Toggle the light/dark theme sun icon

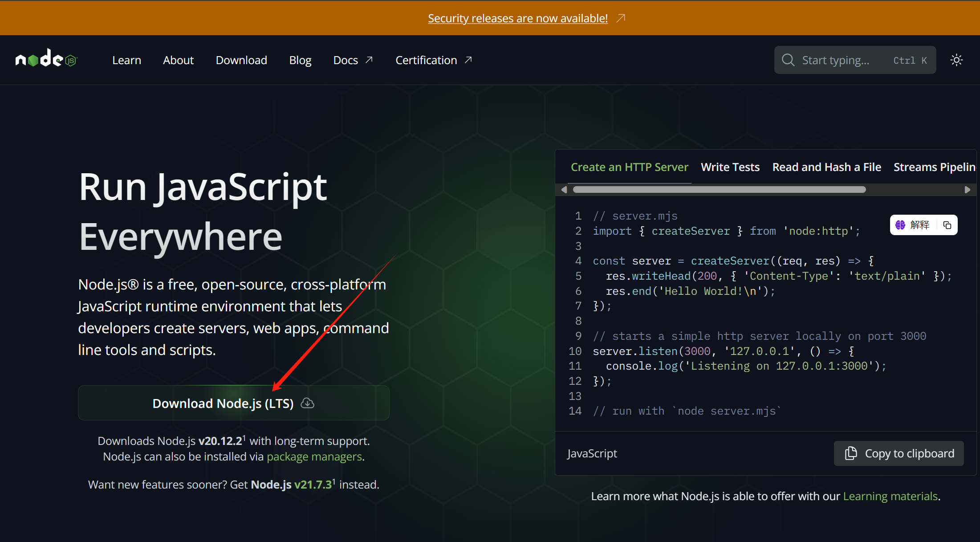[x=956, y=60]
